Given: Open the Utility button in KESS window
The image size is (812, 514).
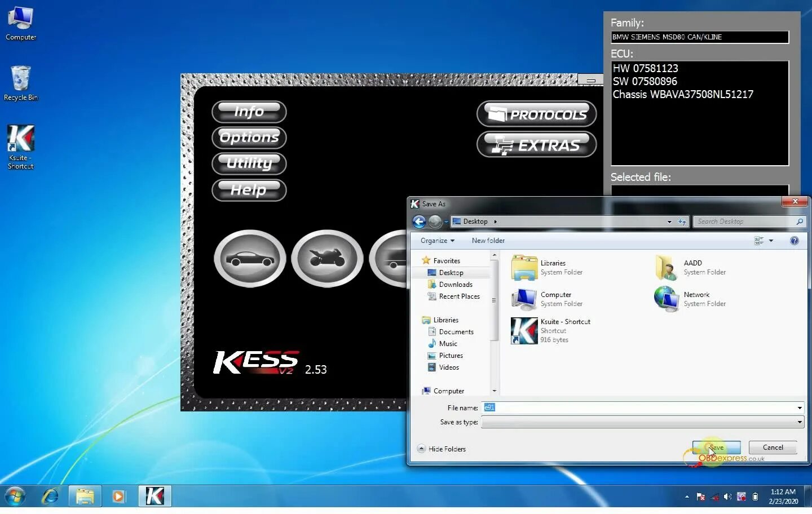Looking at the screenshot, I should coord(249,163).
